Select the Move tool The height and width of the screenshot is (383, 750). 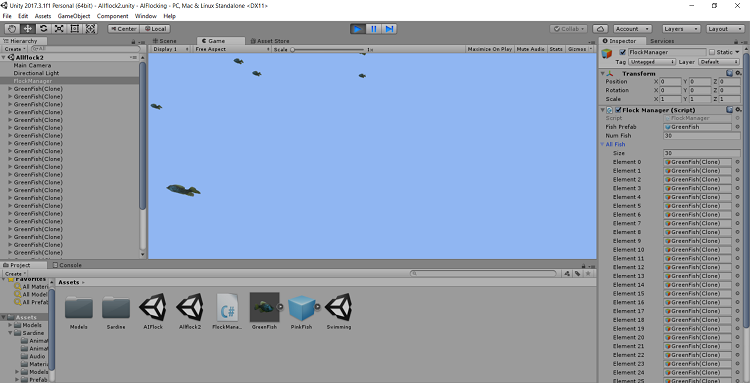coord(28,29)
